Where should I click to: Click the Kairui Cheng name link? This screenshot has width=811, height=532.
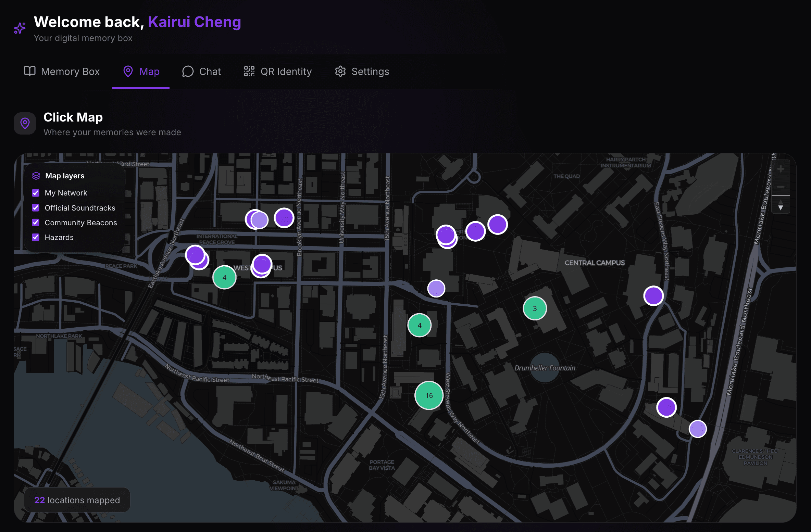coord(195,22)
